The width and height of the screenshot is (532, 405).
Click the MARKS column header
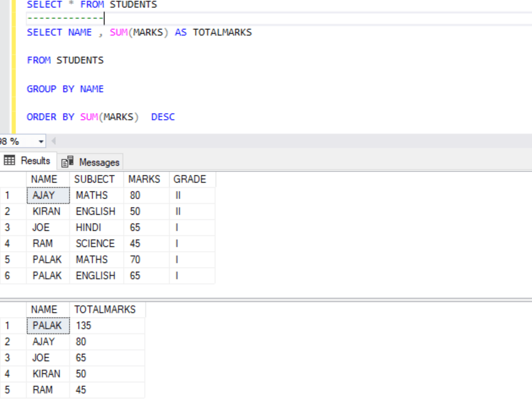coord(144,179)
